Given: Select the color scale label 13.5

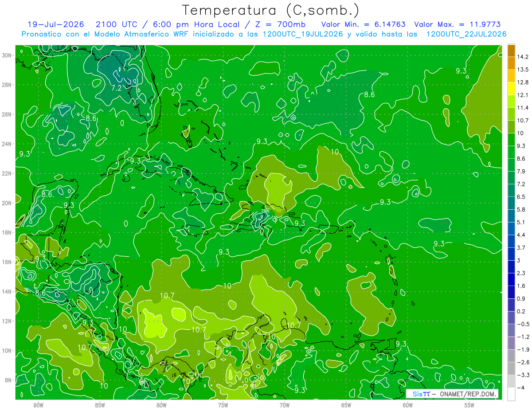Looking at the screenshot, I should [523, 70].
